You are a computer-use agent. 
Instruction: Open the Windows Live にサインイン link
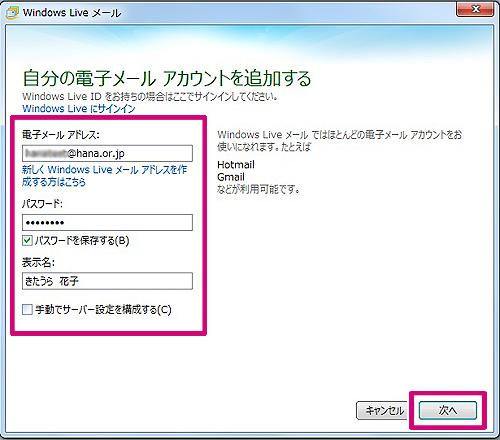click(79, 109)
